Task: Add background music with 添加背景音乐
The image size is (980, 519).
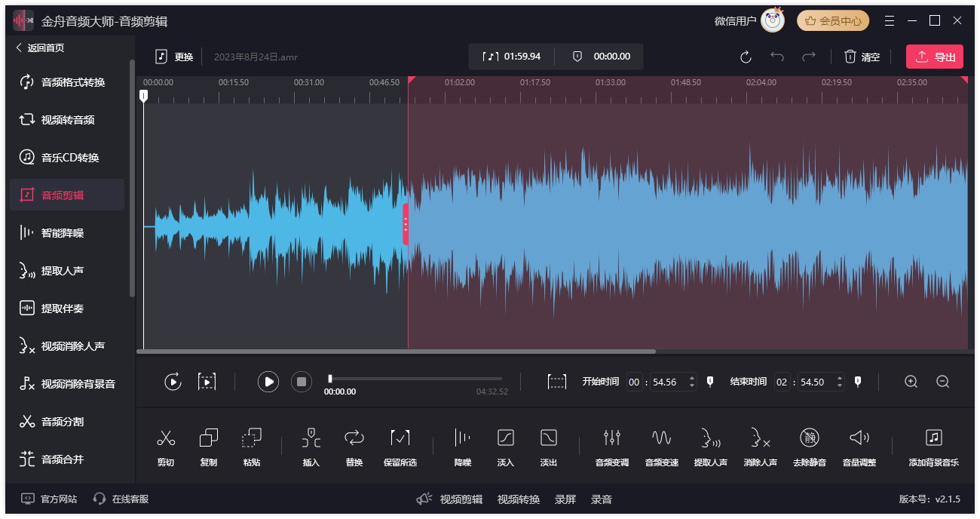Action: click(x=934, y=447)
